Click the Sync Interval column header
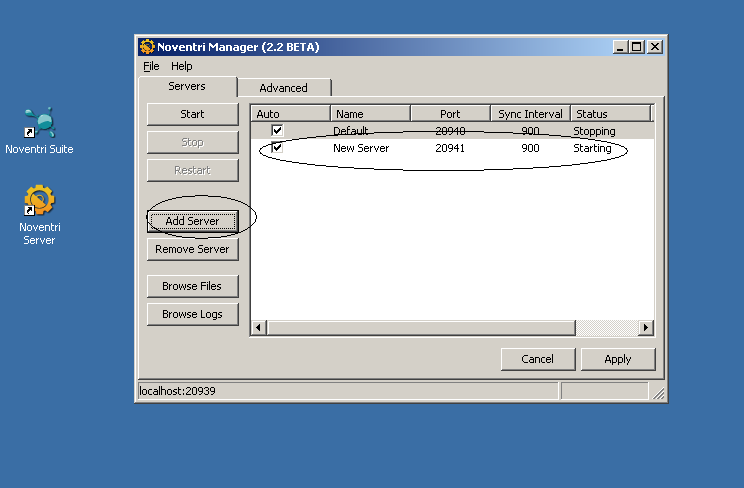This screenshot has height=488, width=744. pyautogui.click(x=530, y=114)
